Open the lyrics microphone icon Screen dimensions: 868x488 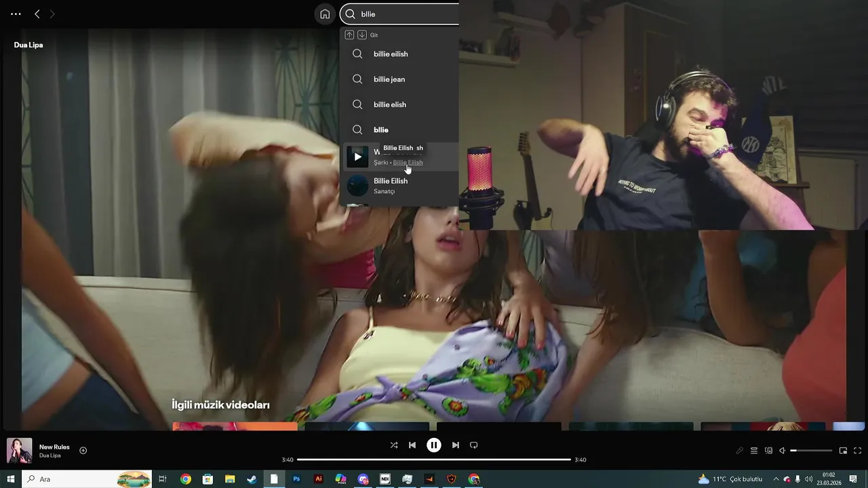pos(739,451)
